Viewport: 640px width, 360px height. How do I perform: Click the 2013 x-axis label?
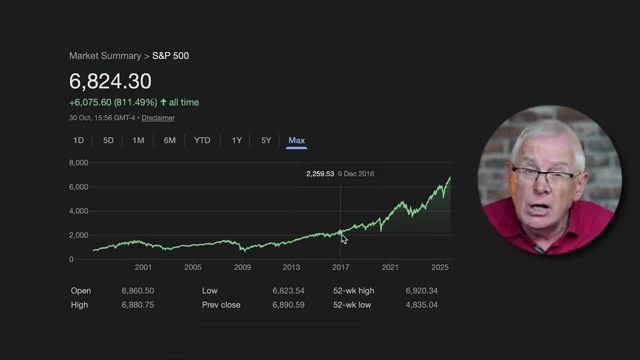point(291,267)
